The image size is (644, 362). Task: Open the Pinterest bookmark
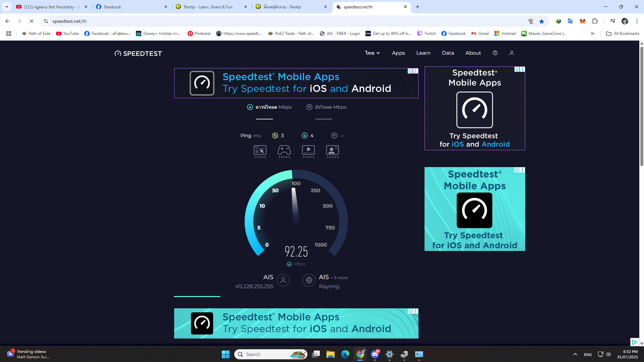(199, 34)
